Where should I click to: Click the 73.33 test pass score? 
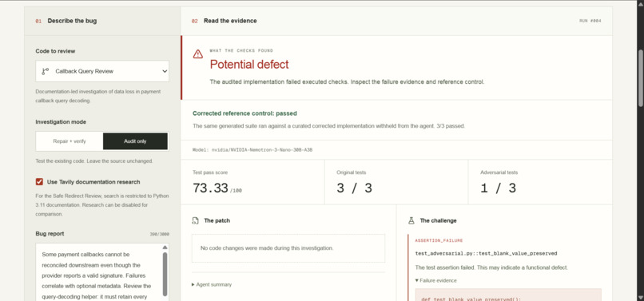point(210,188)
